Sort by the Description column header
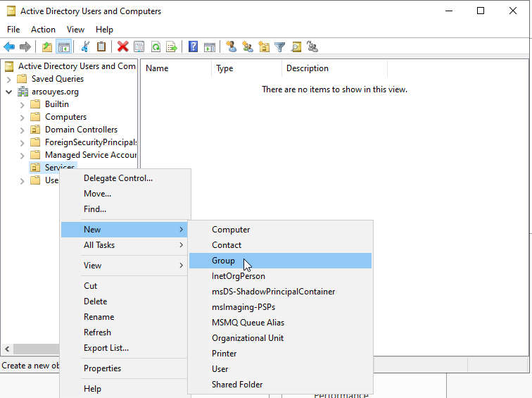The image size is (532, 398). click(334, 68)
